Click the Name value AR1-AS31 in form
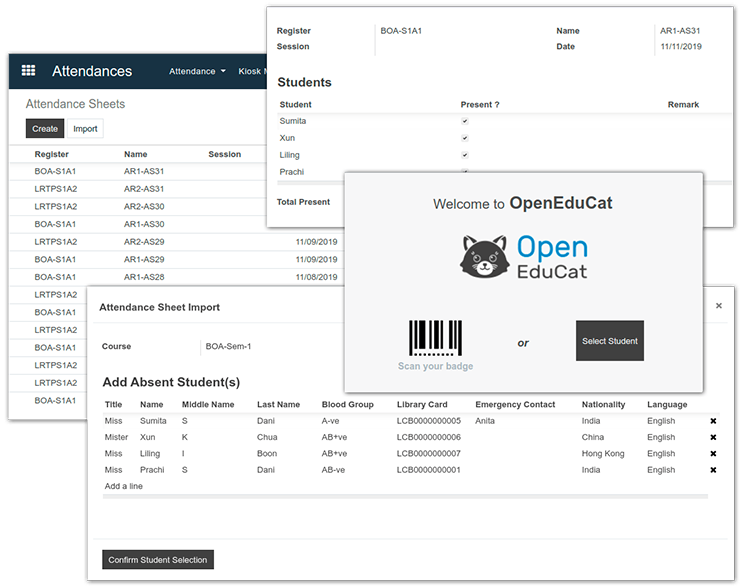The image size is (743, 586). pyautogui.click(x=680, y=31)
